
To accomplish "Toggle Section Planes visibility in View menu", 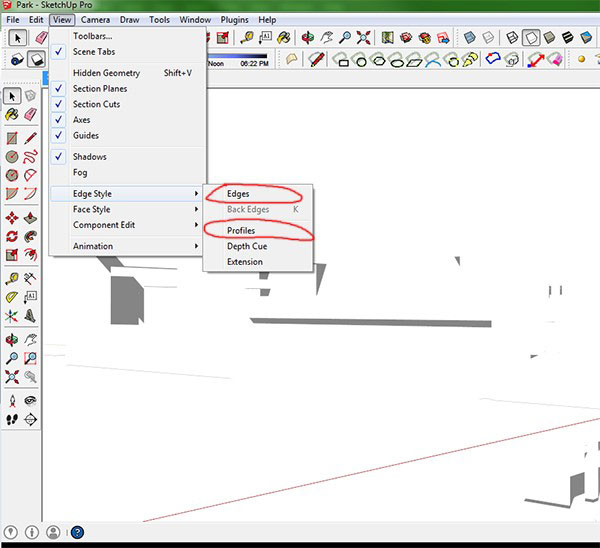I will click(99, 89).
